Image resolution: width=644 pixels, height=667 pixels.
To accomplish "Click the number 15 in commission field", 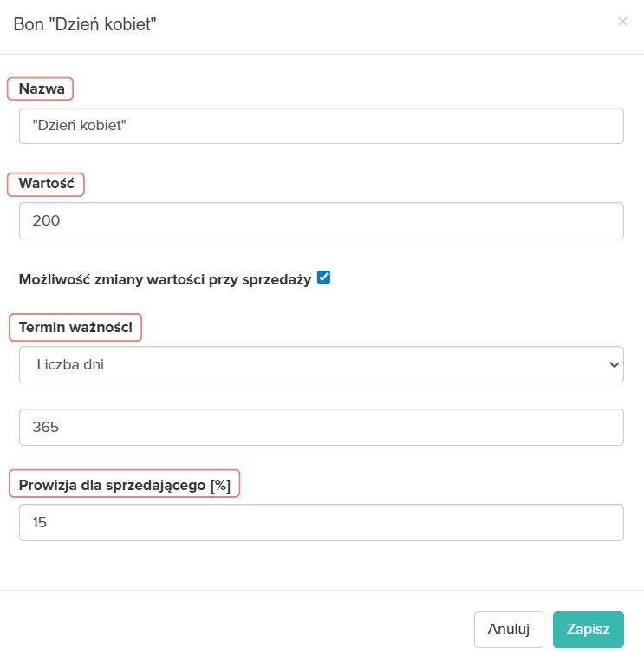I will 39,522.
